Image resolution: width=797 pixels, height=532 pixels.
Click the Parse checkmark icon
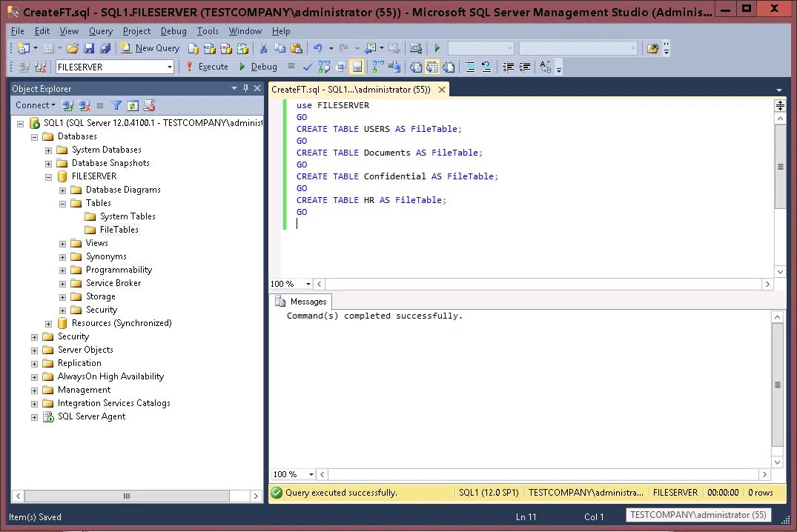point(308,67)
